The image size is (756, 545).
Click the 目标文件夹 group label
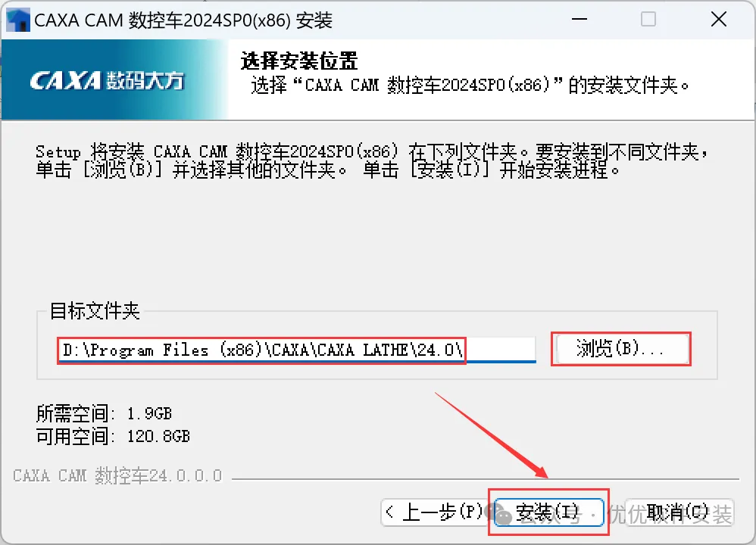coord(95,311)
